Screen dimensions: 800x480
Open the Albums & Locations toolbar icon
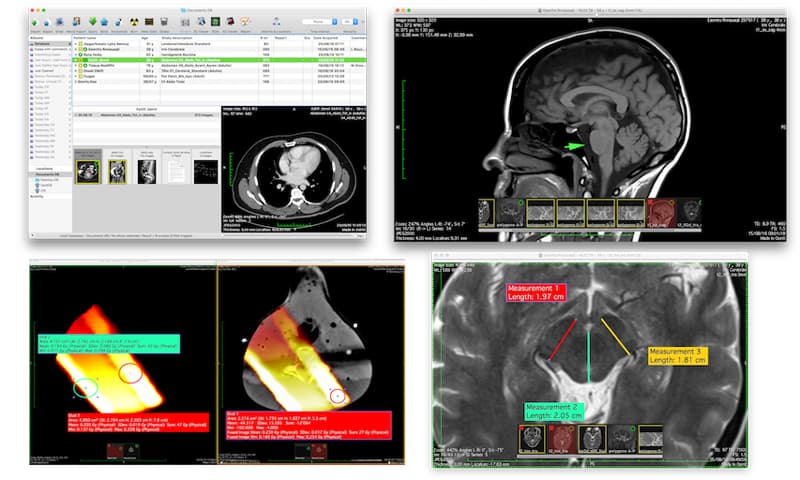tap(276, 21)
